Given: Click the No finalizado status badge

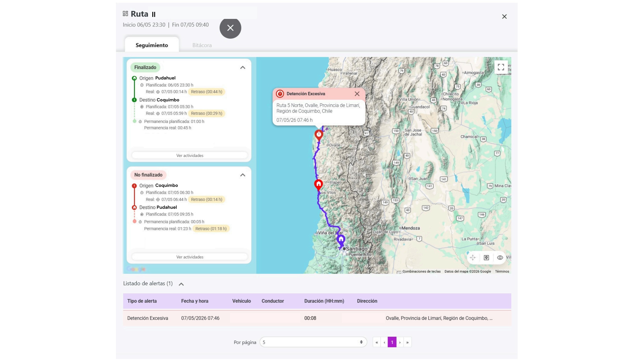Looking at the screenshot, I should pos(148,175).
